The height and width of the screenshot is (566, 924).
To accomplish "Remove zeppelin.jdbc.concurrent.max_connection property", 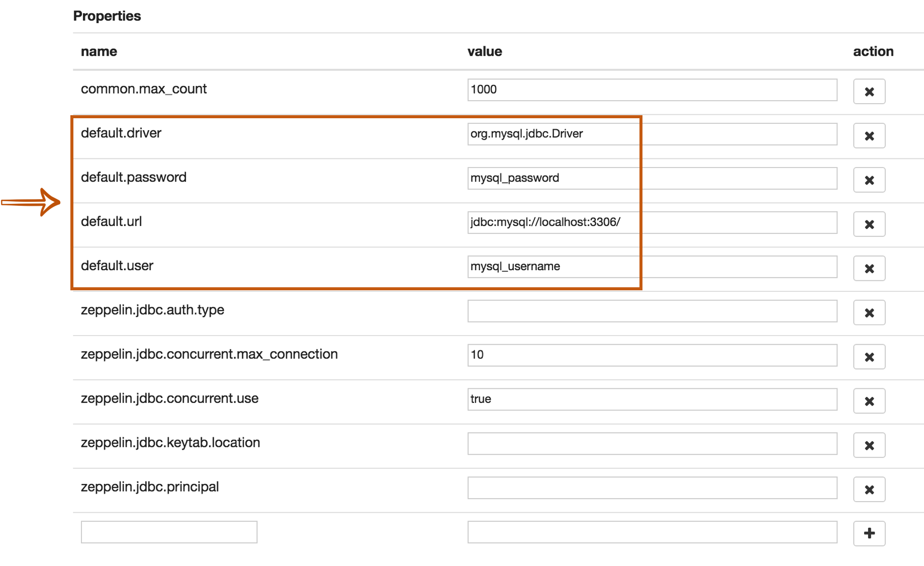I will 869,357.
